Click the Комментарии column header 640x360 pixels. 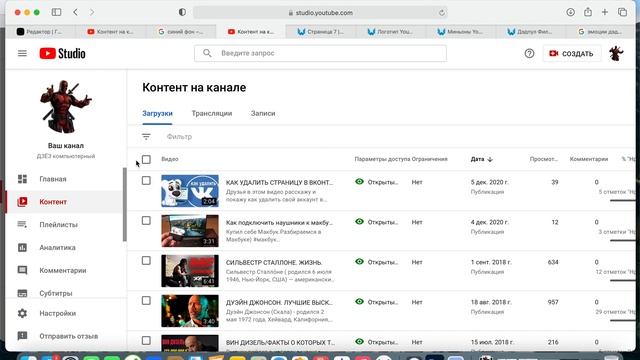tap(589, 159)
